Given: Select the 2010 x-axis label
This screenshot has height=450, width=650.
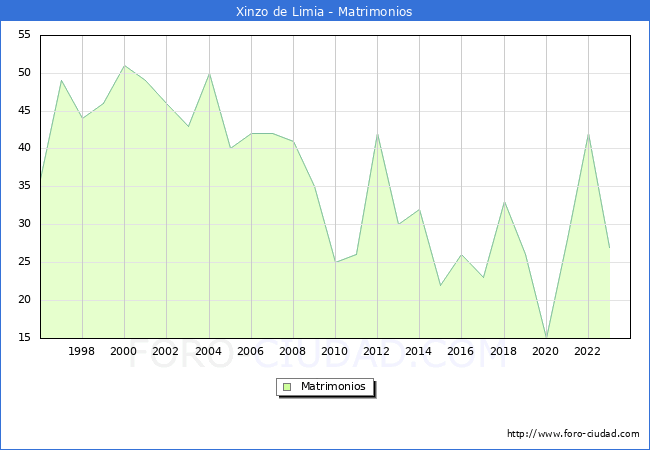Looking at the screenshot, I should point(335,351).
